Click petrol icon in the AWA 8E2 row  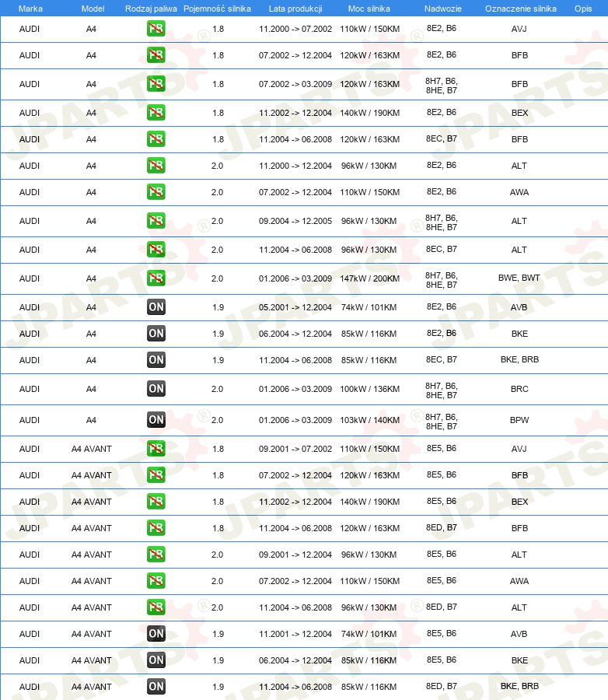coord(155,192)
